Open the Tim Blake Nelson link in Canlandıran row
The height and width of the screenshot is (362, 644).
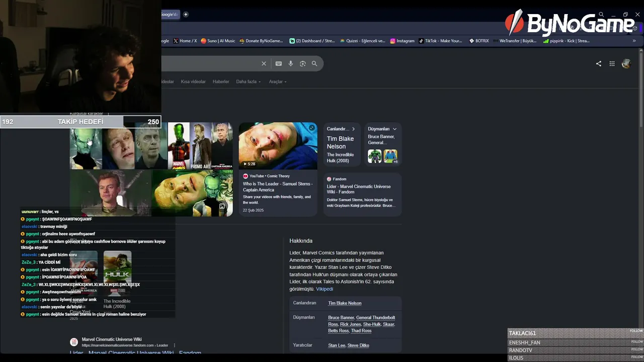point(345,303)
